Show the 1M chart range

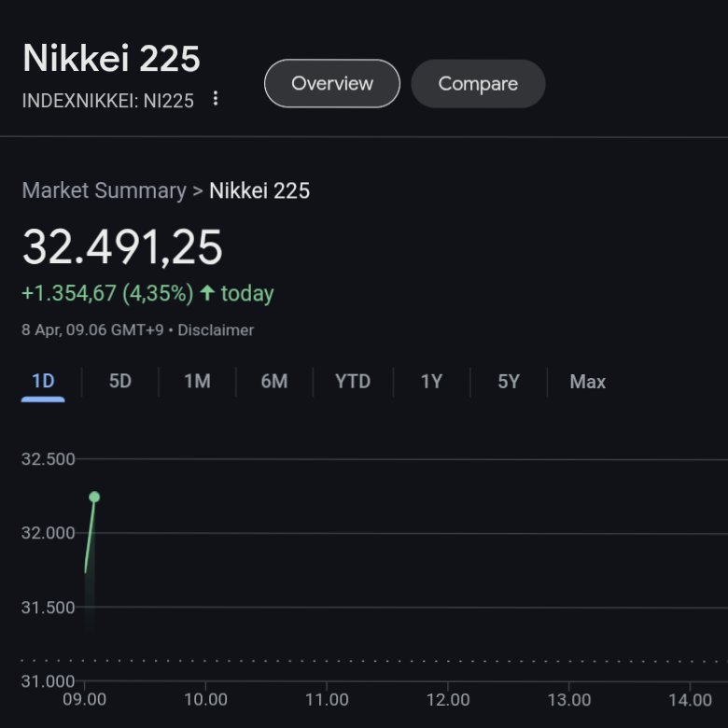(197, 382)
